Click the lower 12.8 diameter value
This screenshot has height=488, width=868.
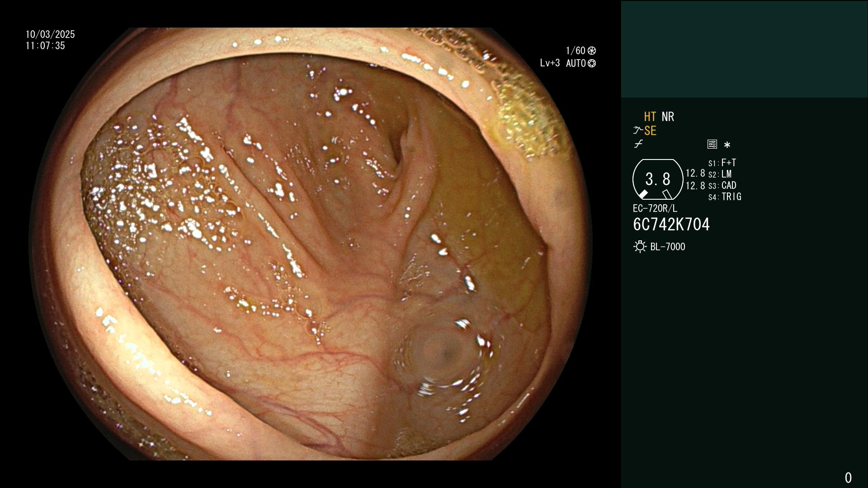695,185
